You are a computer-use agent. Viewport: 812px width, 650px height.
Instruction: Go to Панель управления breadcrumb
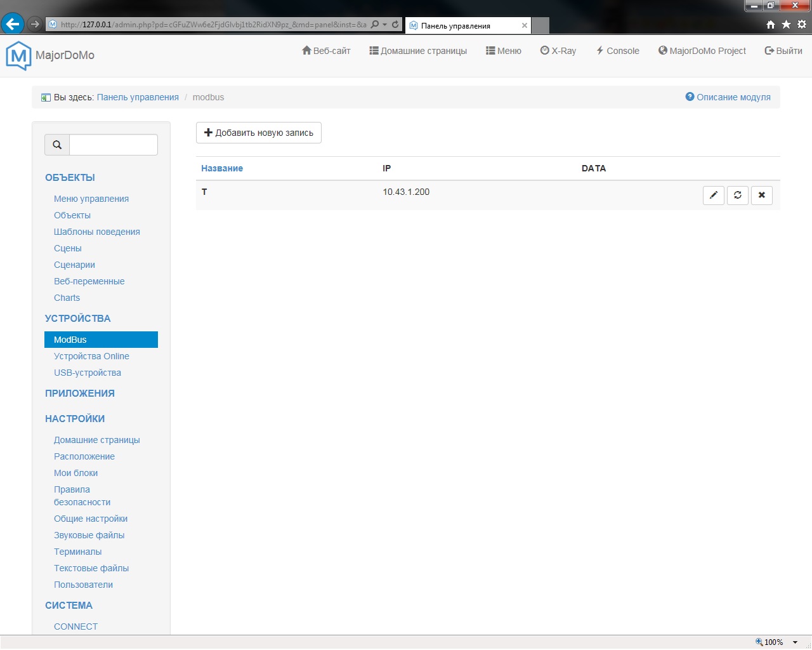(x=138, y=97)
